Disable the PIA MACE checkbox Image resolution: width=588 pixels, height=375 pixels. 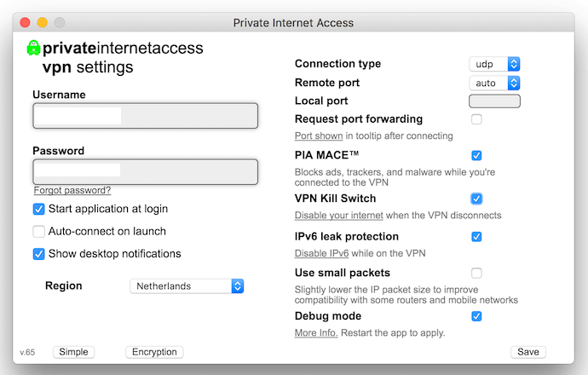click(x=476, y=155)
